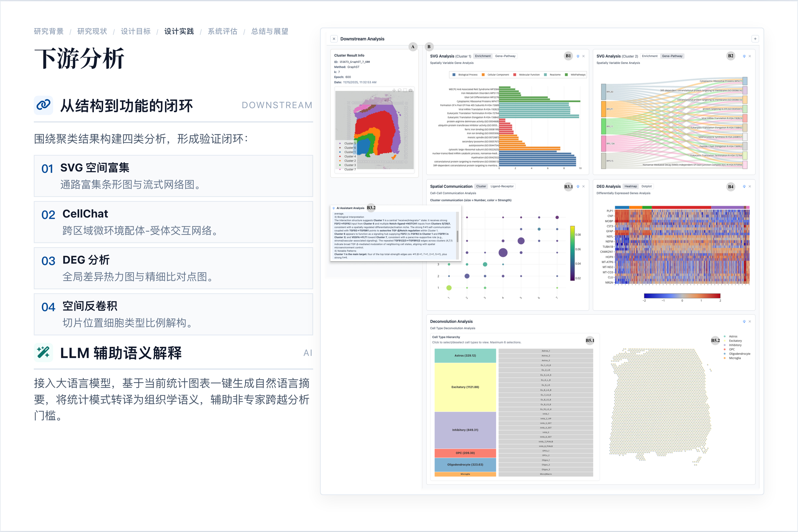Screen dimensions: 798x532
Task: Click the scrollbar in the AI Assistant Analysis popup
Action: pyautogui.click(x=457, y=236)
